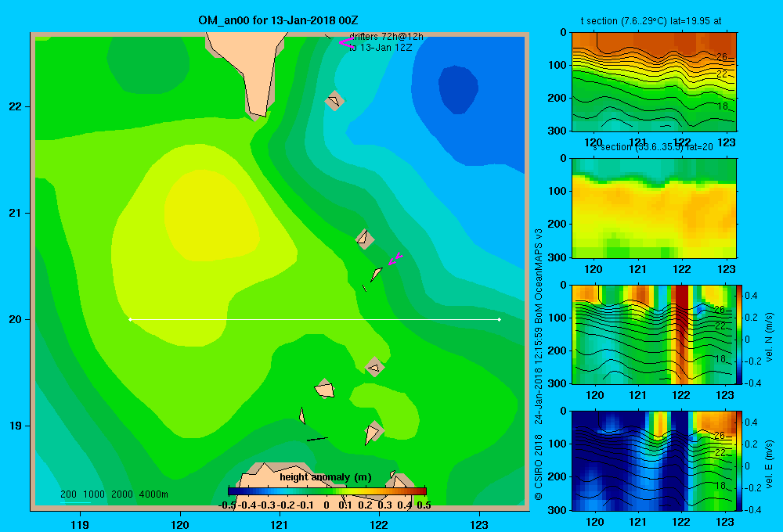Click latitude tick label '21' on main map
Viewport: 783px width, 532px height.
[15, 213]
